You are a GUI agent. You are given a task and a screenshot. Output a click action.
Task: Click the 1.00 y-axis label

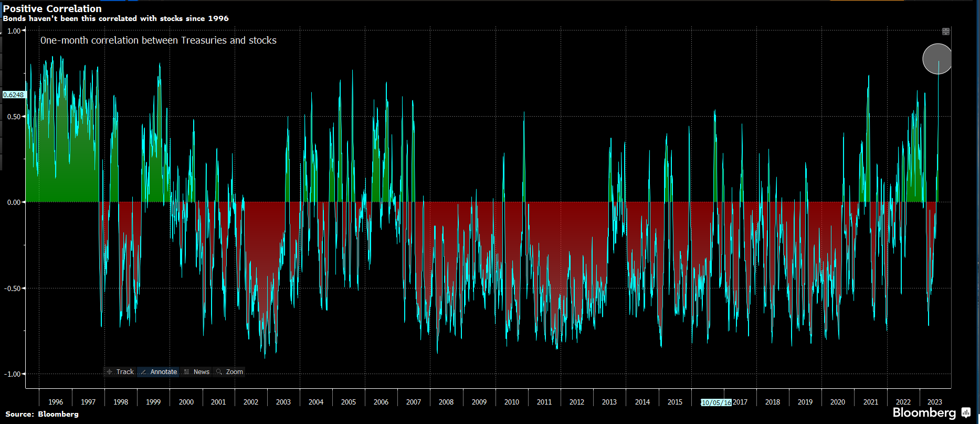coord(14,31)
